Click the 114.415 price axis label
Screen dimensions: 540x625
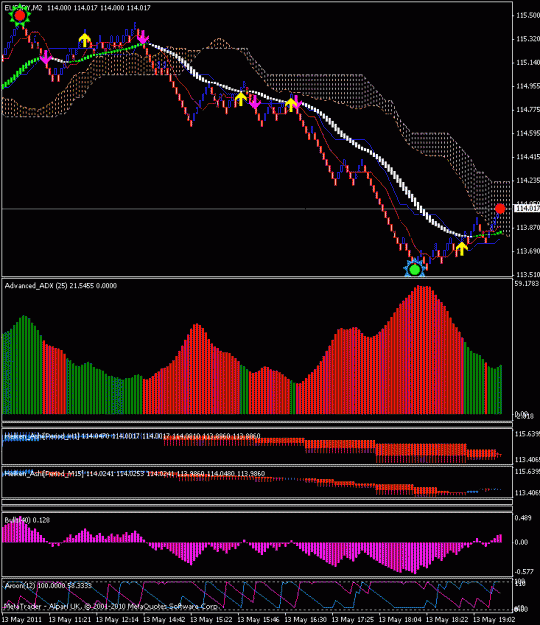528,157
